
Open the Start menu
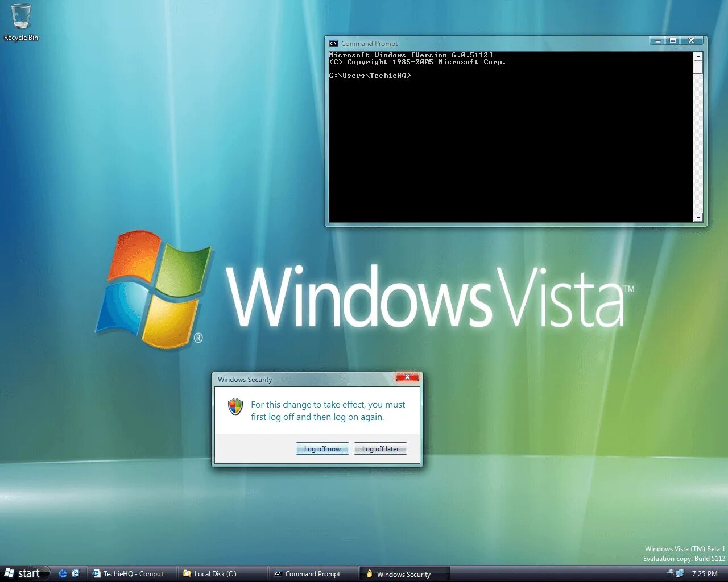point(24,573)
